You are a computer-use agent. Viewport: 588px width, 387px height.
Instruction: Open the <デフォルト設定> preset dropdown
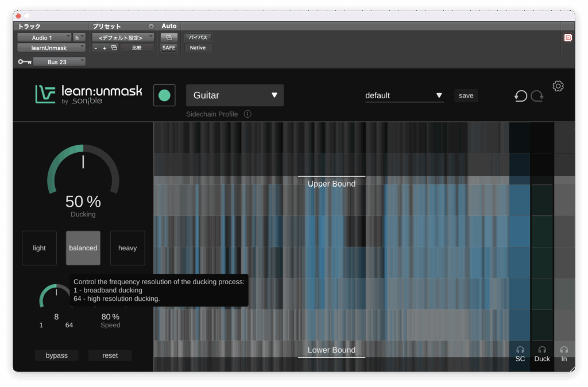123,37
